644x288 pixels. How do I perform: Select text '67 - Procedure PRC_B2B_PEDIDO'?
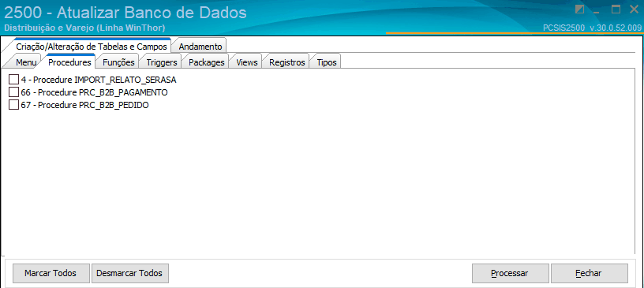(x=84, y=105)
